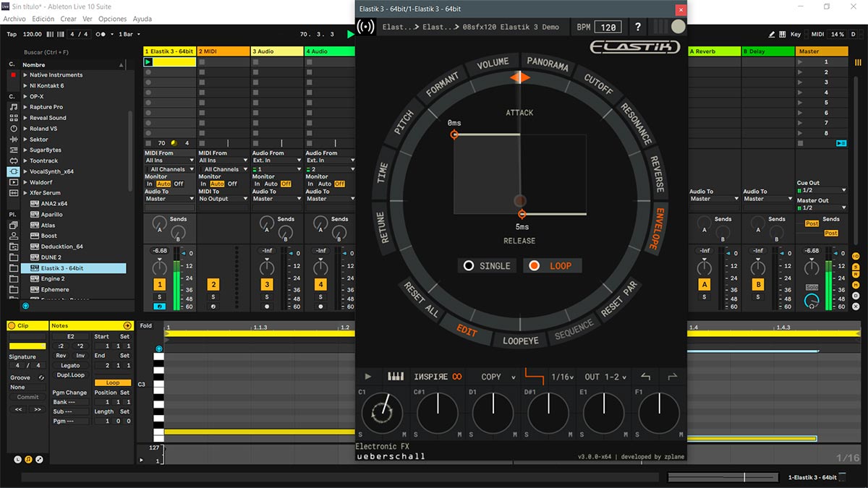Set track 3 monitor to Auto
Image resolution: width=868 pixels, height=488 pixels.
coord(271,184)
